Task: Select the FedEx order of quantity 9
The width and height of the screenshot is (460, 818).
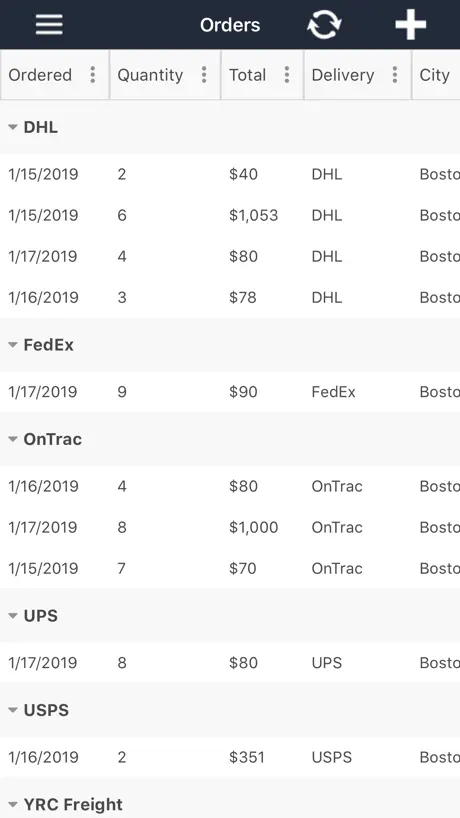Action: (230, 392)
